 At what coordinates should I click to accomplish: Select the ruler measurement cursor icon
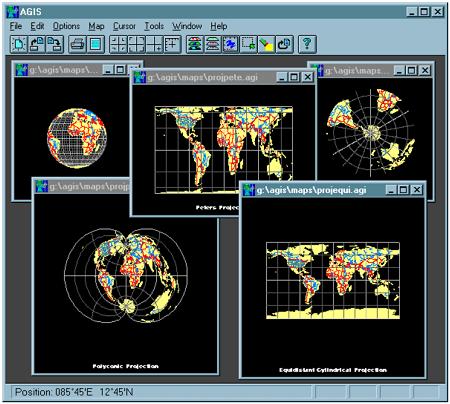[x=172, y=44]
